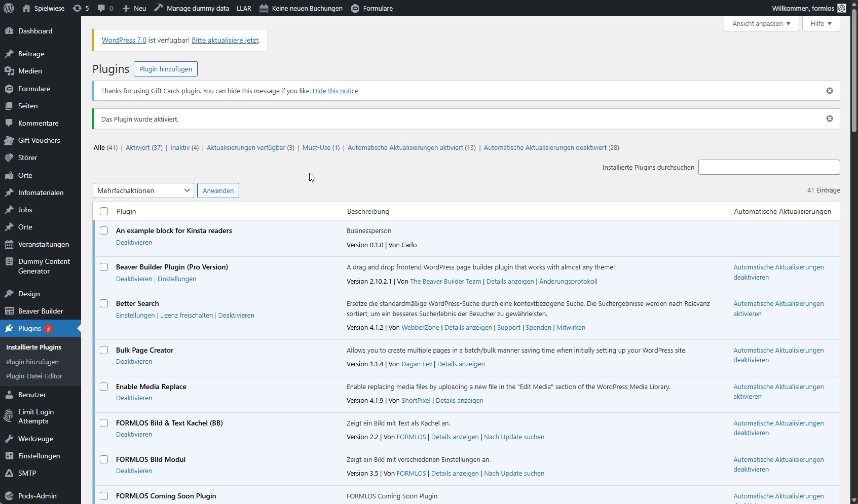Click Veranstaltungen calendar icon in sidebar
The height and width of the screenshot is (504, 858).
coord(9,244)
